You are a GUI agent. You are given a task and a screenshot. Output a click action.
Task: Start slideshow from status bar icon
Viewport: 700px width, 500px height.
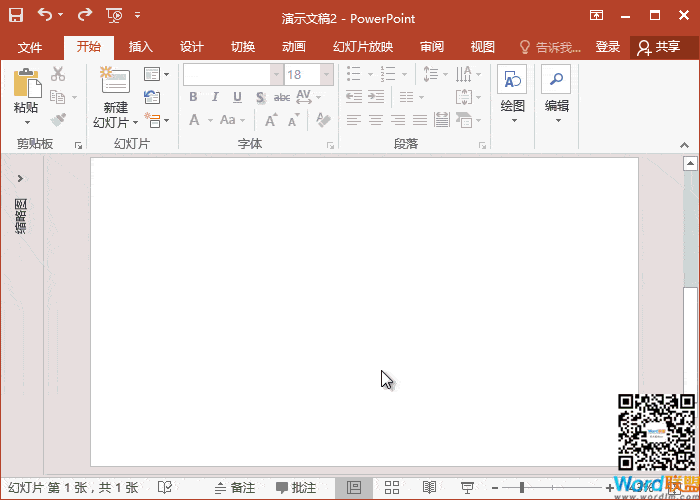point(466,487)
